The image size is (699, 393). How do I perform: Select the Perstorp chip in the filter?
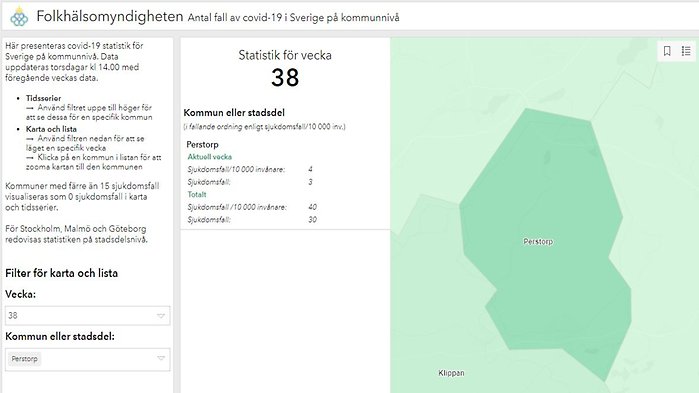tap(25, 359)
